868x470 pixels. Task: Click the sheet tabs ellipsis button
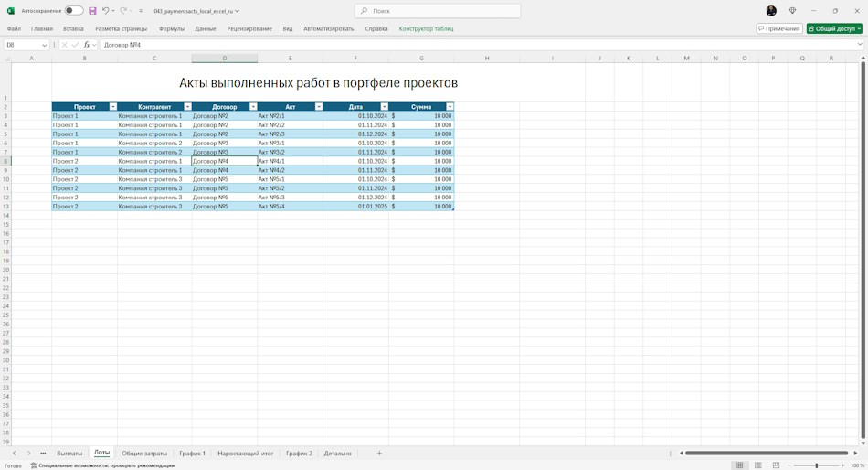point(43,454)
